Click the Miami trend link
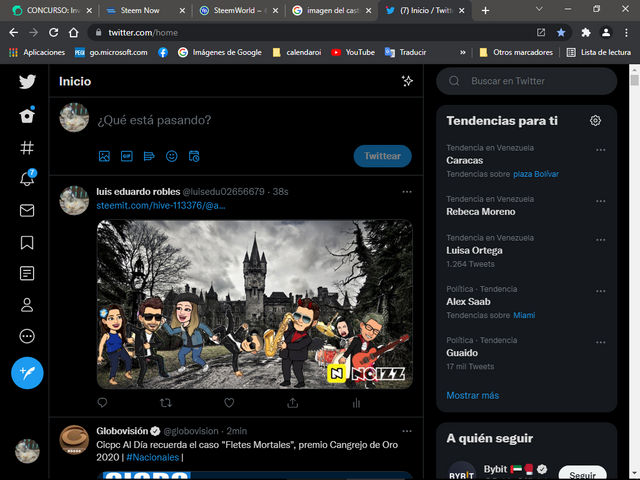Image resolution: width=640 pixels, height=480 pixels. (x=524, y=315)
